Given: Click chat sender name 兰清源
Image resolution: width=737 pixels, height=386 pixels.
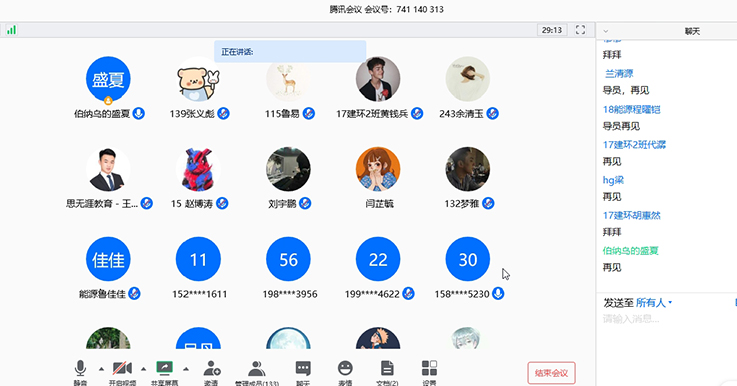Looking at the screenshot, I should click(619, 73).
